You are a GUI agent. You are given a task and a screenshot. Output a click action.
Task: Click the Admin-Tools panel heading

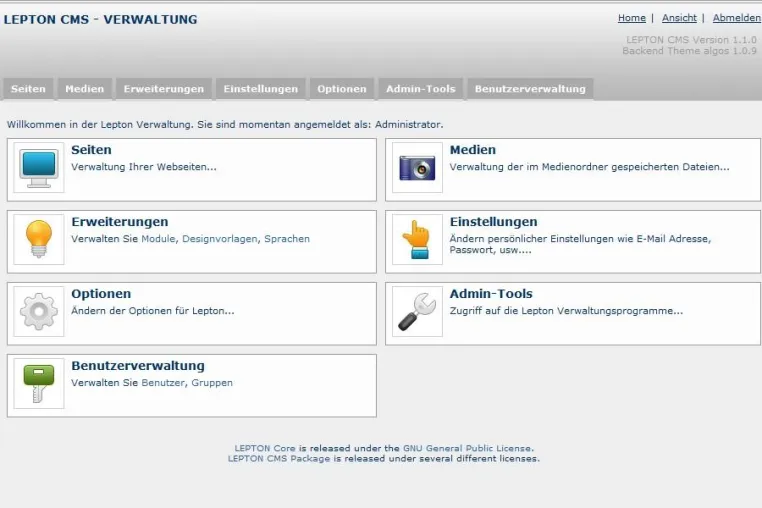pos(491,294)
